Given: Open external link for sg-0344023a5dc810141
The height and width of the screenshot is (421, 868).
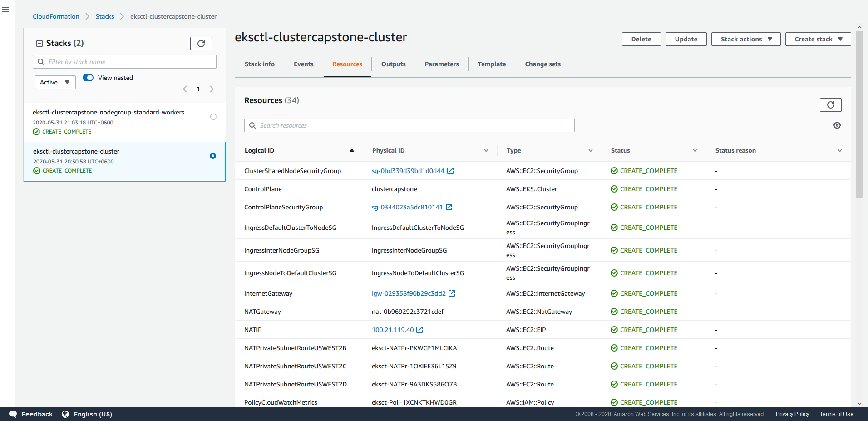Looking at the screenshot, I should tap(449, 207).
